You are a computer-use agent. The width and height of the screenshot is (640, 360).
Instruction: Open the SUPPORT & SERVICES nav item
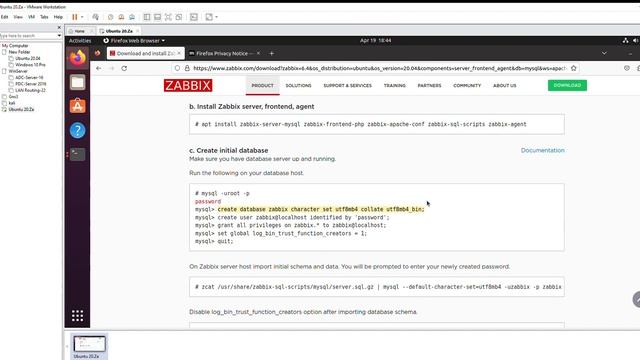point(347,85)
